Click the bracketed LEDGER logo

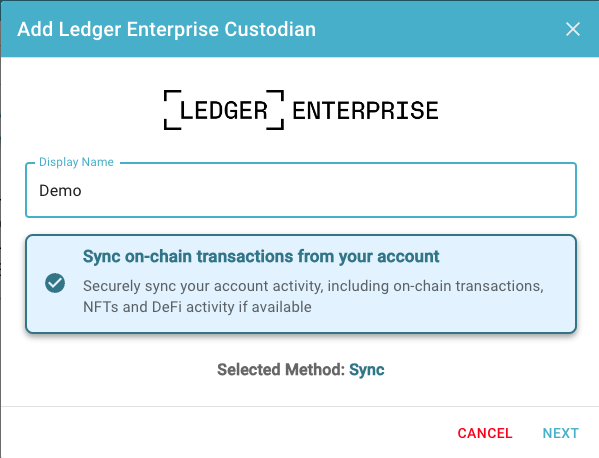click(224, 110)
